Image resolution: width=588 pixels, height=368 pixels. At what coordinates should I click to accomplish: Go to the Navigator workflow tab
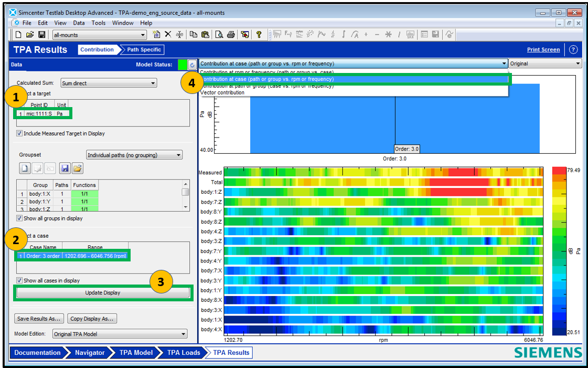90,353
